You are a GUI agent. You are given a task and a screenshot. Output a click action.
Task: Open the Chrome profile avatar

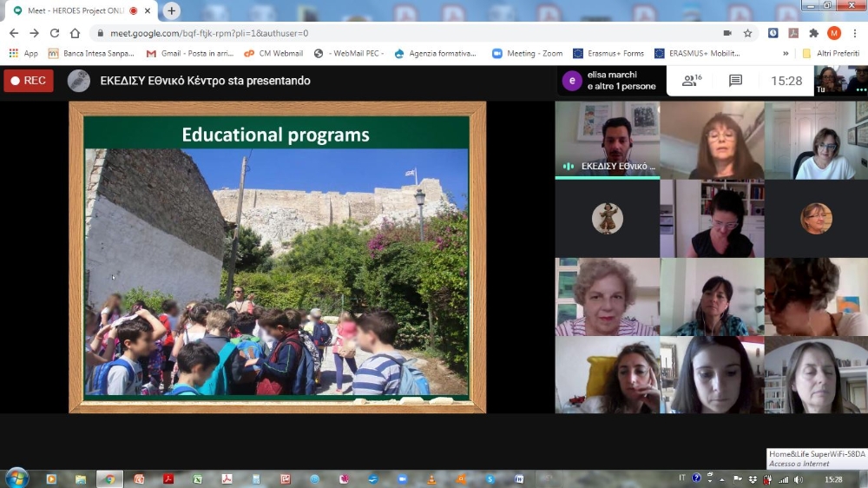[x=833, y=33]
